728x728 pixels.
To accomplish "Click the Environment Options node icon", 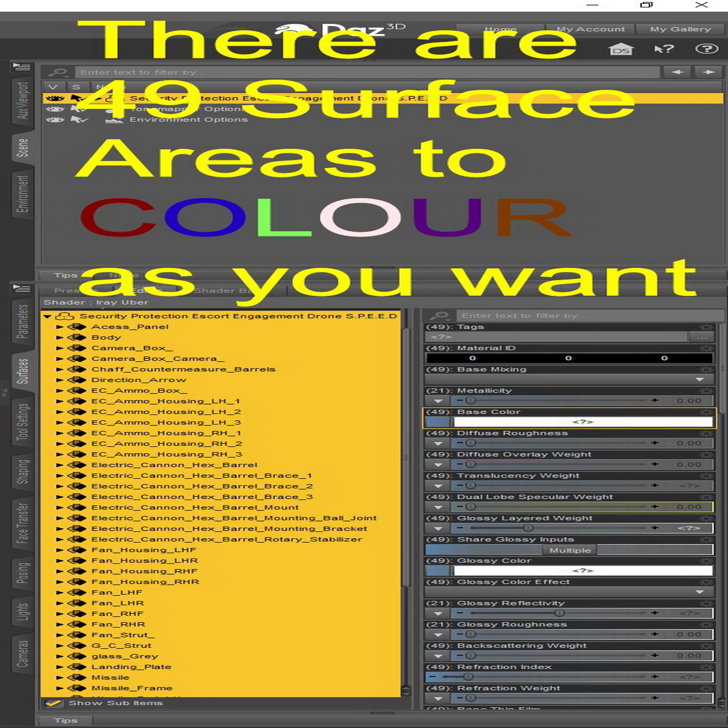I will coord(114,120).
